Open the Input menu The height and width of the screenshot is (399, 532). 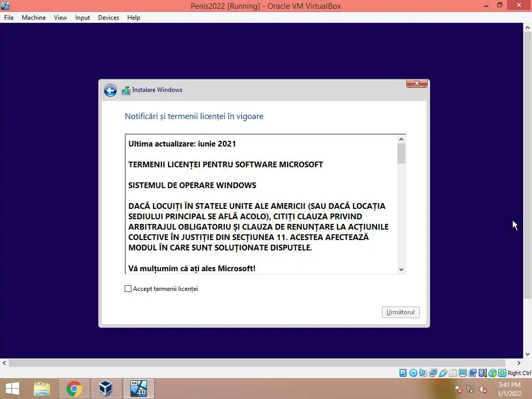click(x=83, y=18)
